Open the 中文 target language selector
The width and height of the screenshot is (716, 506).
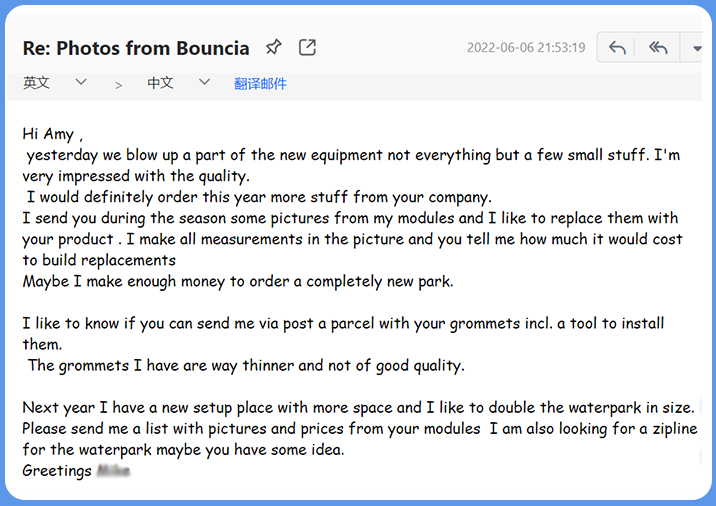pos(160,83)
